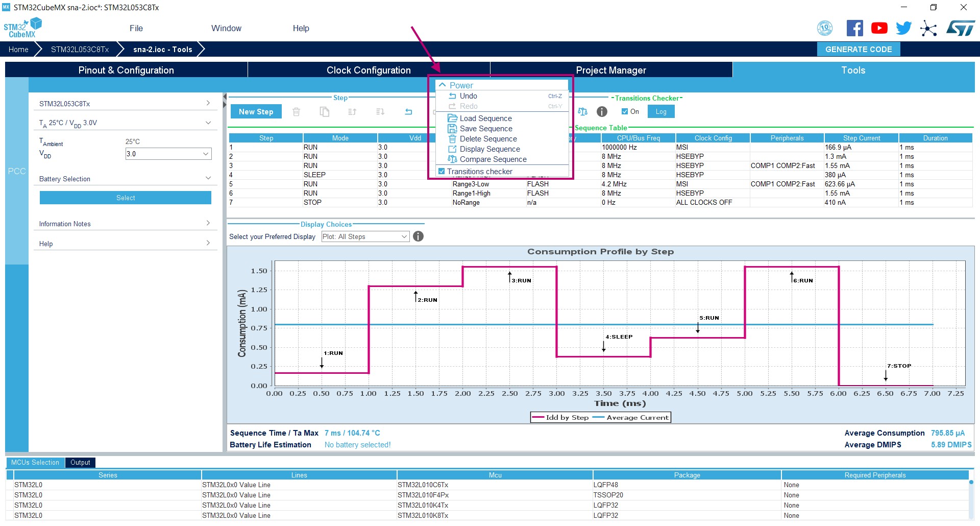
Task: Switch to Pinout & Configuration tab
Action: tap(126, 70)
